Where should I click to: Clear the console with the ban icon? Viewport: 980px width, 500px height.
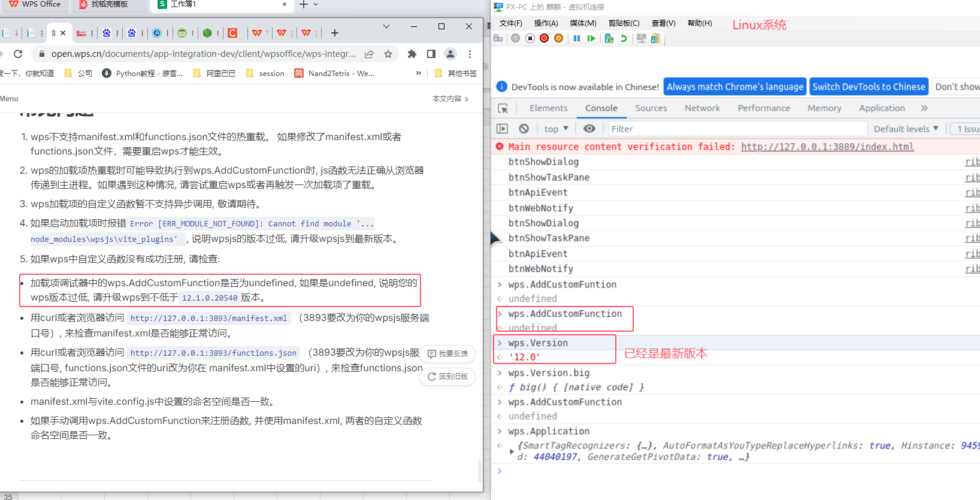524,129
